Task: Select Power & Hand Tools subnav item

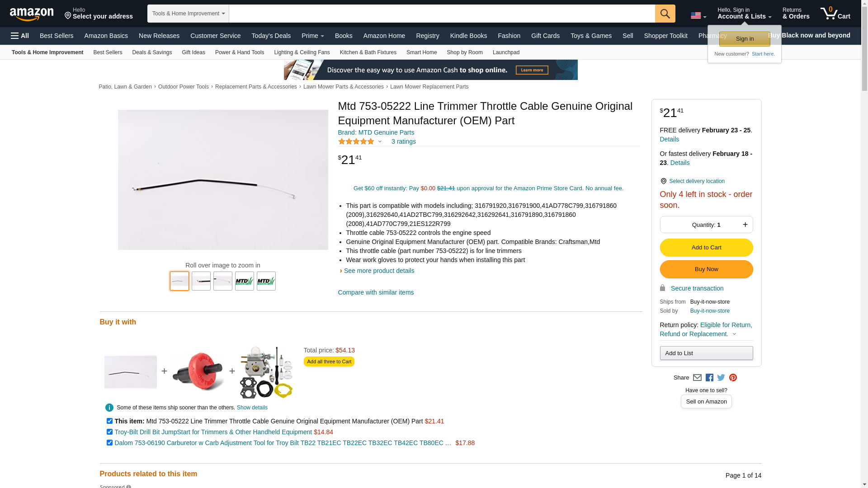Action: (240, 52)
